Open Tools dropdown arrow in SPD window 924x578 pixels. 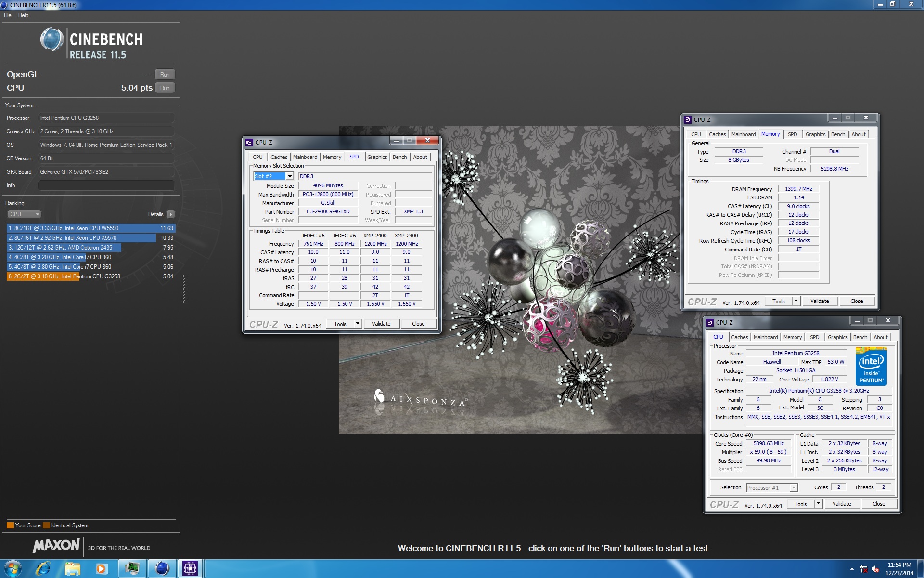(358, 324)
